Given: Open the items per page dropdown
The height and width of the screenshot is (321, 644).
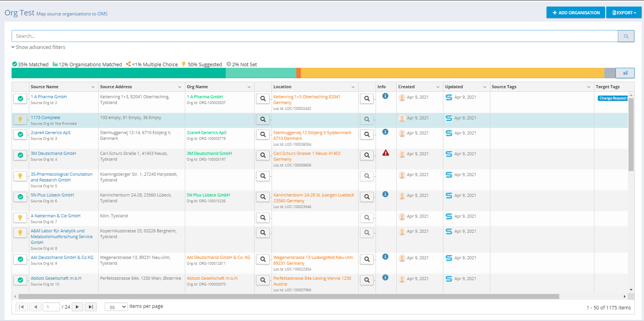Looking at the screenshot, I should click(x=116, y=307).
